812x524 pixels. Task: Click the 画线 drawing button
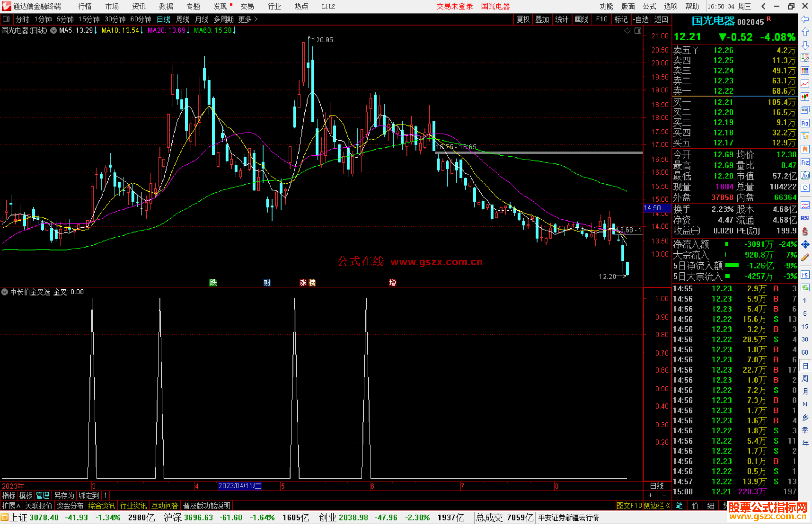coord(581,19)
